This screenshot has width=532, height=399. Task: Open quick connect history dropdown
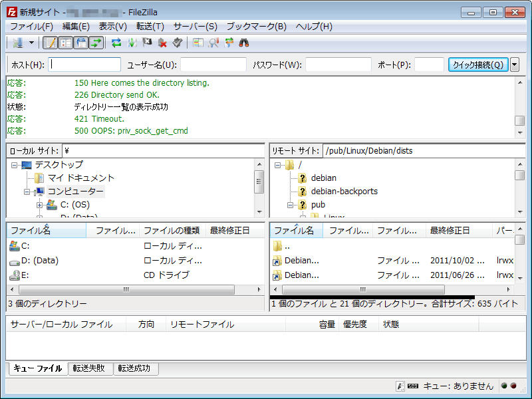[x=515, y=65]
